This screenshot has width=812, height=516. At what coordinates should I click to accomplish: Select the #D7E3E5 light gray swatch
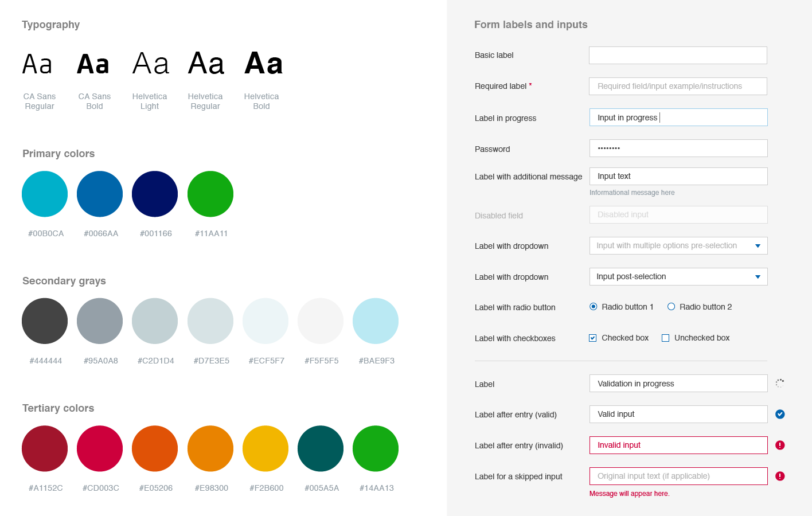coord(210,321)
